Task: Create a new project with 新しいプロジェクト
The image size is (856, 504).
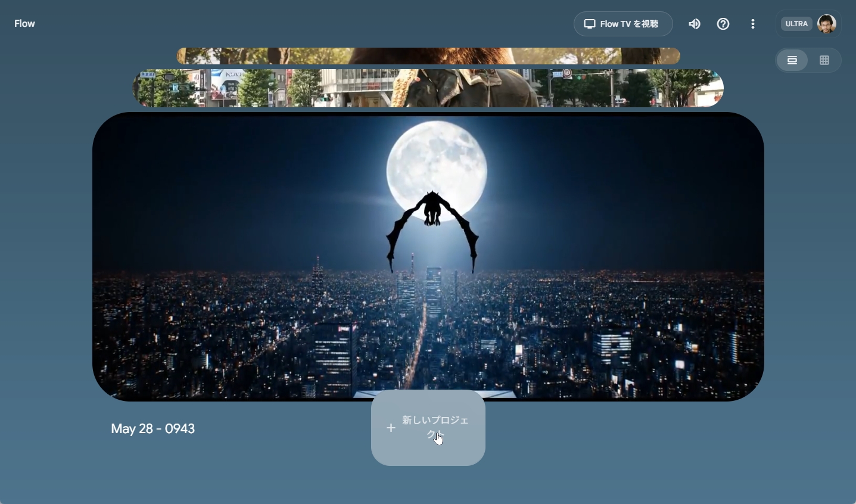Action: click(428, 428)
